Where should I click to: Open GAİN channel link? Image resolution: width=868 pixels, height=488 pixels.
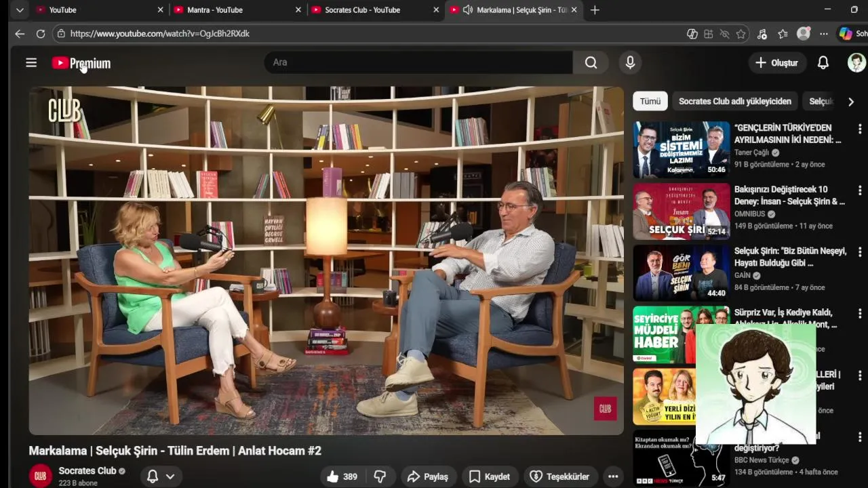coord(743,275)
